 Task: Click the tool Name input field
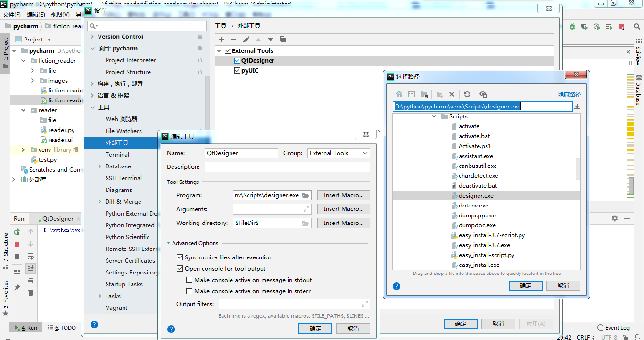click(241, 153)
